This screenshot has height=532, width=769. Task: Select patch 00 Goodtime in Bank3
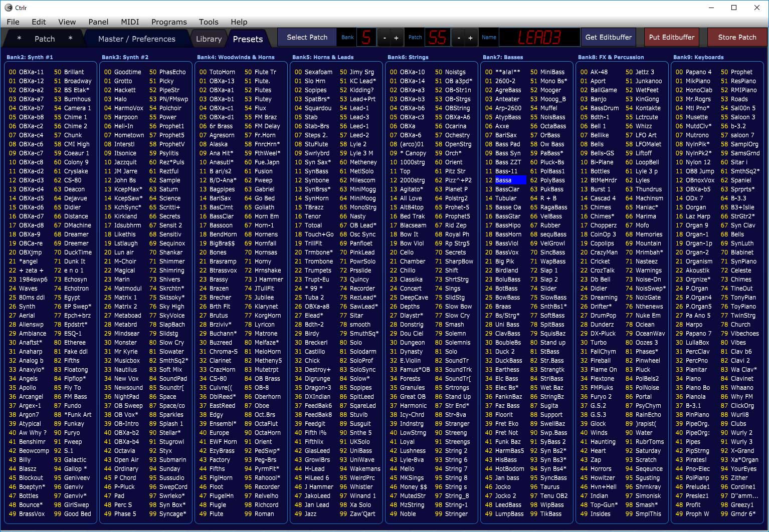pyautogui.click(x=123, y=72)
